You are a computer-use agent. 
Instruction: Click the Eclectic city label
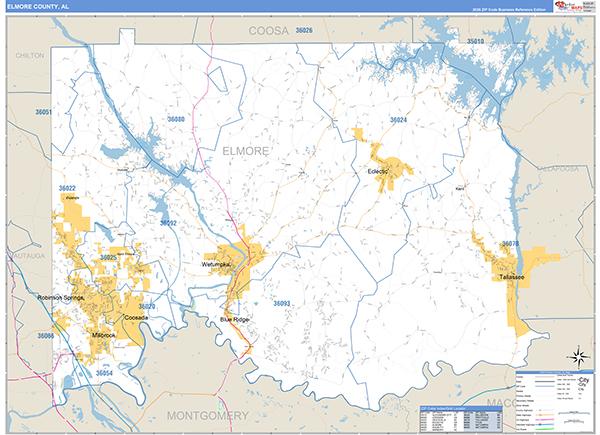(378, 173)
